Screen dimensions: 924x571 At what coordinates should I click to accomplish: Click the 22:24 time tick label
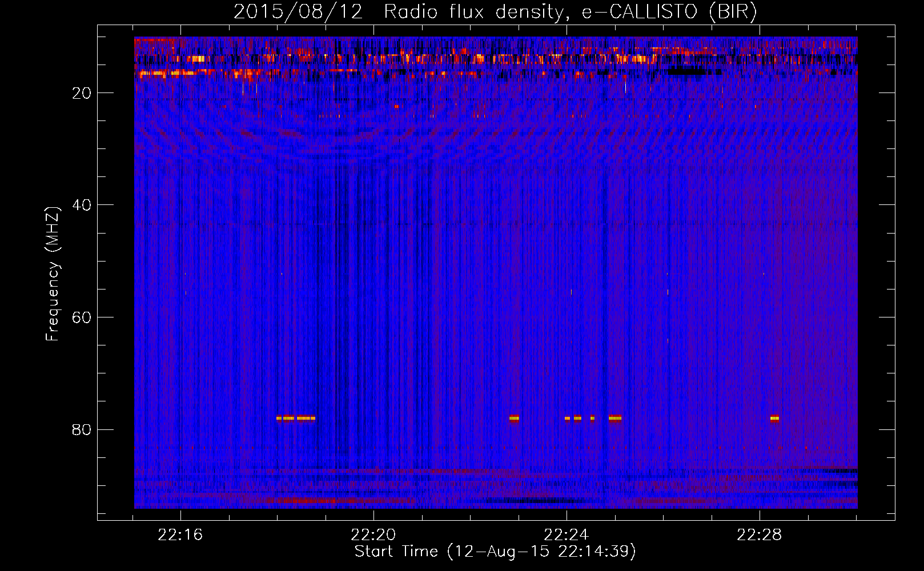[x=567, y=535]
